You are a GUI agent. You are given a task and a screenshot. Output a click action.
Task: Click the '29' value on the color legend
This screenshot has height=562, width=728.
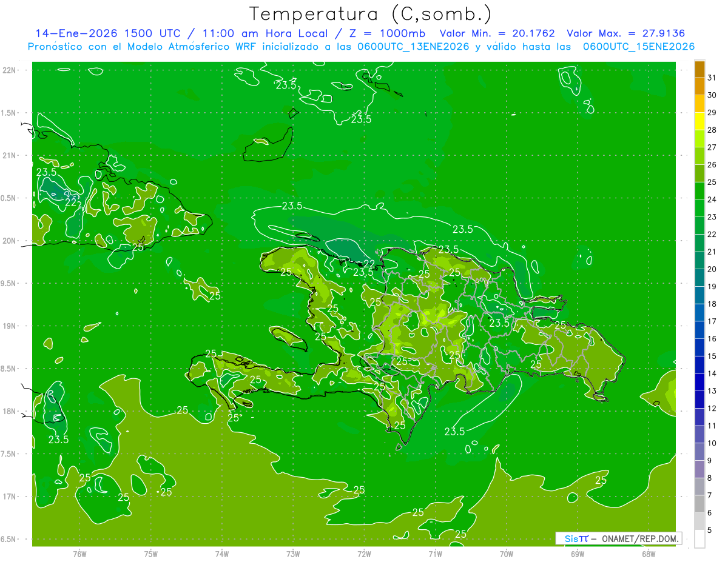tap(712, 112)
